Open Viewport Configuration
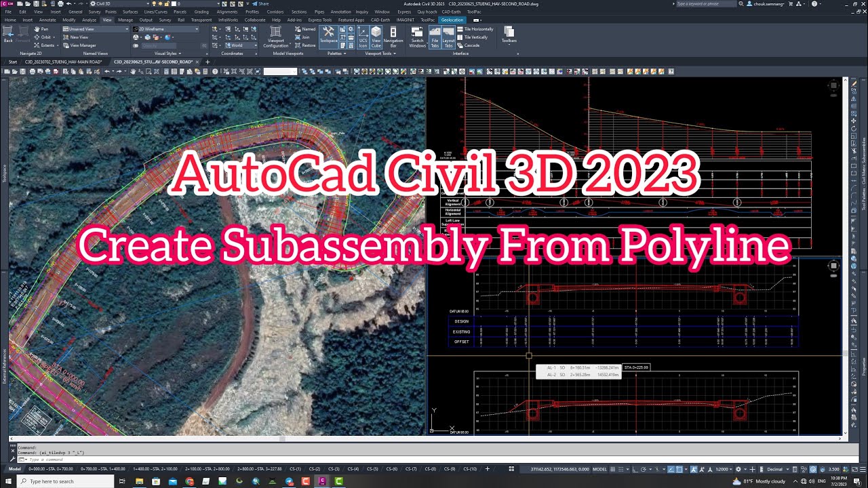 (276, 37)
